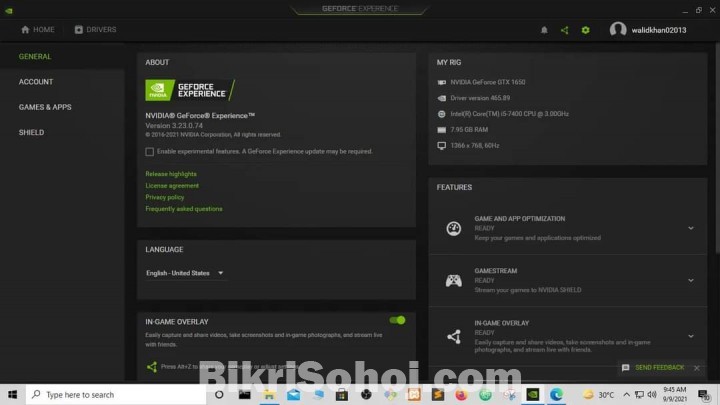Toggle the In-Game Overlay switch off
Viewport: 720px width, 405px height.
397,321
